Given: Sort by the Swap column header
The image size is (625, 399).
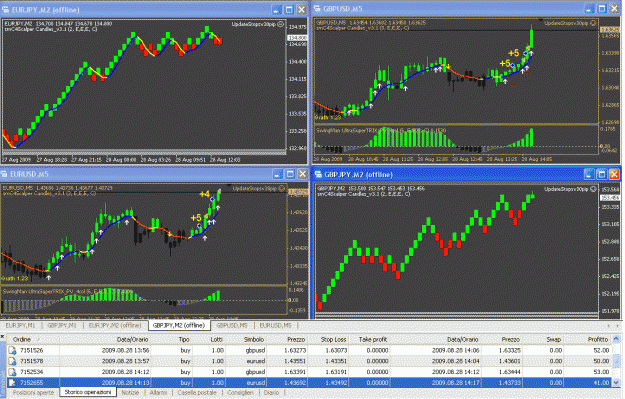Looking at the screenshot, I should point(553,340).
